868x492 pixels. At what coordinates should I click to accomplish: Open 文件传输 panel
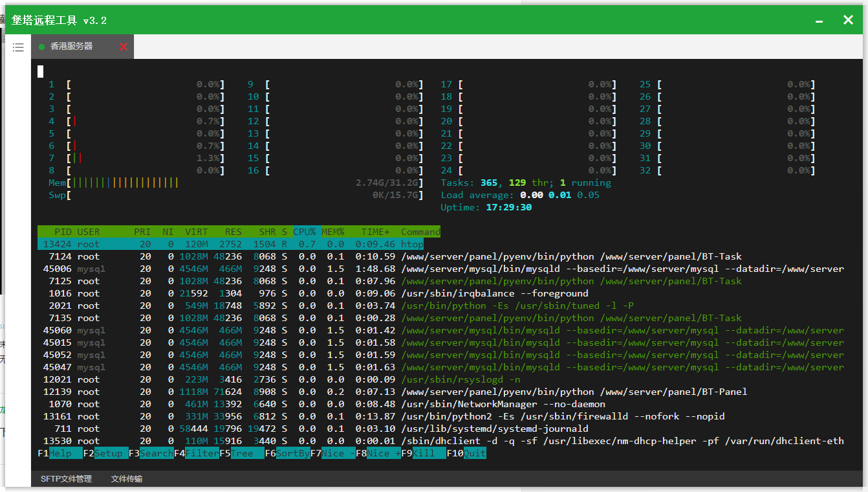[x=127, y=479]
